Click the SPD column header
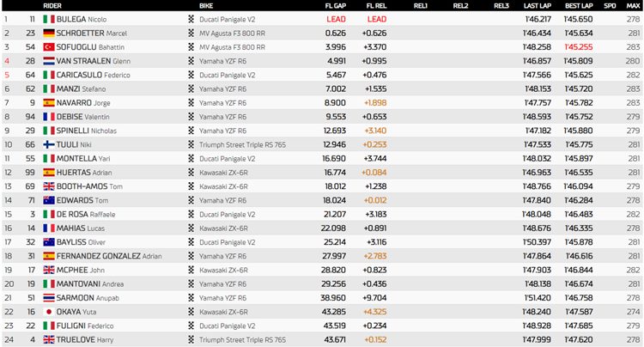The height and width of the screenshot is (347, 644). pyautogui.click(x=610, y=6)
